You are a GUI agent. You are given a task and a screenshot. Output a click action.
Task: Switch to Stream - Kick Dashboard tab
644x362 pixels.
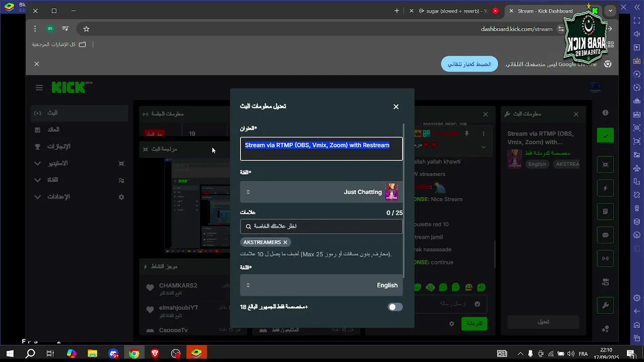click(x=545, y=11)
